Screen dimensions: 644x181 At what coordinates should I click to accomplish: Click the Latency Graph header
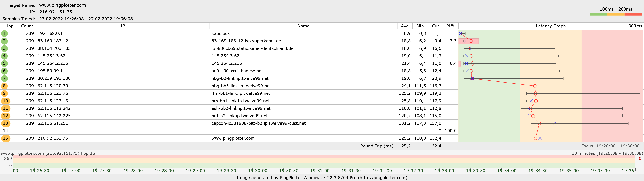(550, 26)
